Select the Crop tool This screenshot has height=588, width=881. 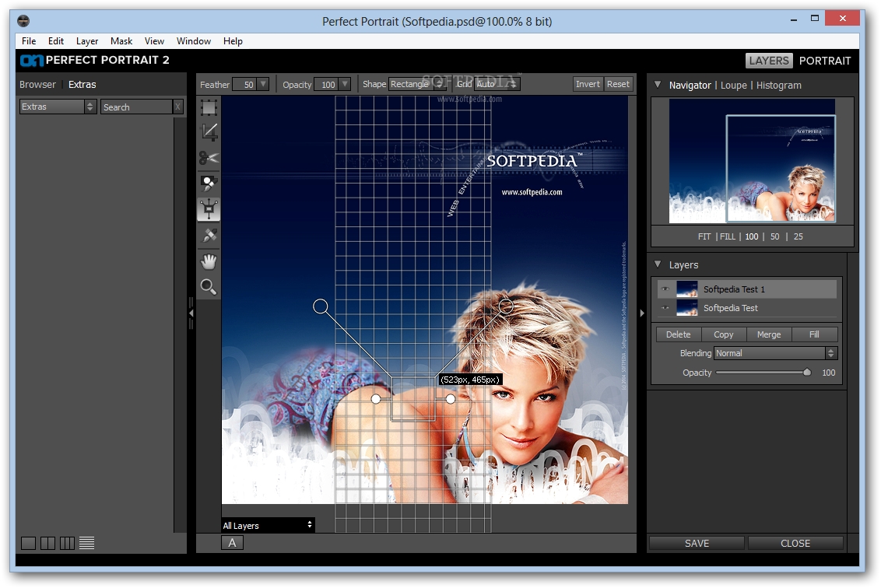click(209, 132)
